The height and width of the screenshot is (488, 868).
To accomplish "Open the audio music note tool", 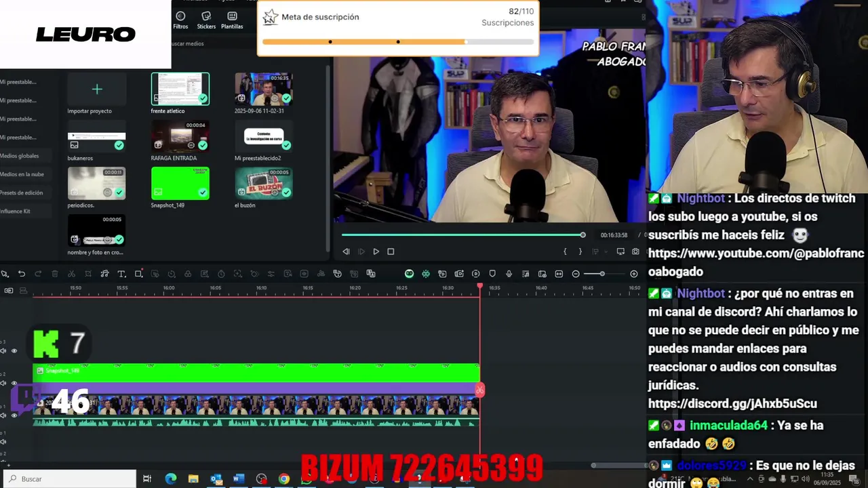I will pyautogui.click(x=104, y=274).
